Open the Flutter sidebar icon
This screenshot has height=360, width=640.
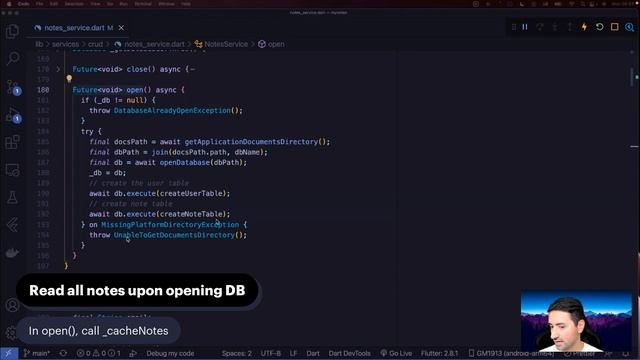pyautogui.click(x=12, y=225)
